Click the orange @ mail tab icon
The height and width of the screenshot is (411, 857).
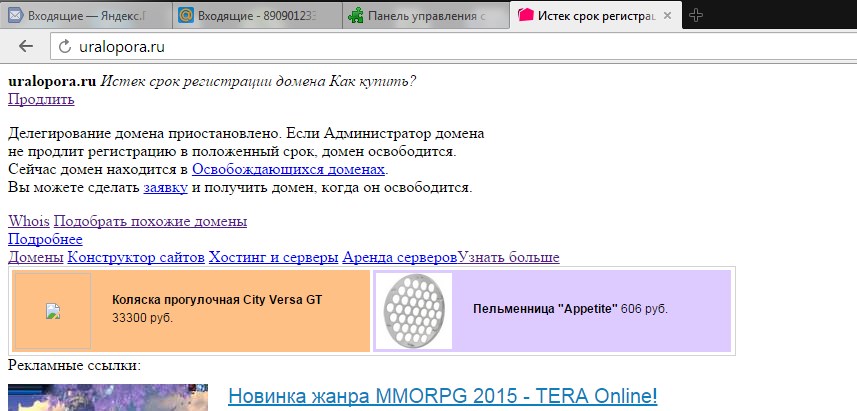click(x=186, y=15)
